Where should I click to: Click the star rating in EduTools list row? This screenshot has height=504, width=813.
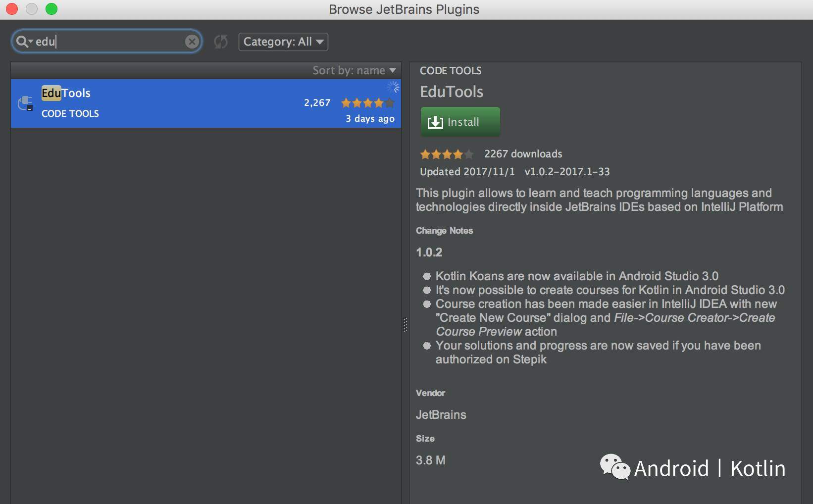(368, 103)
